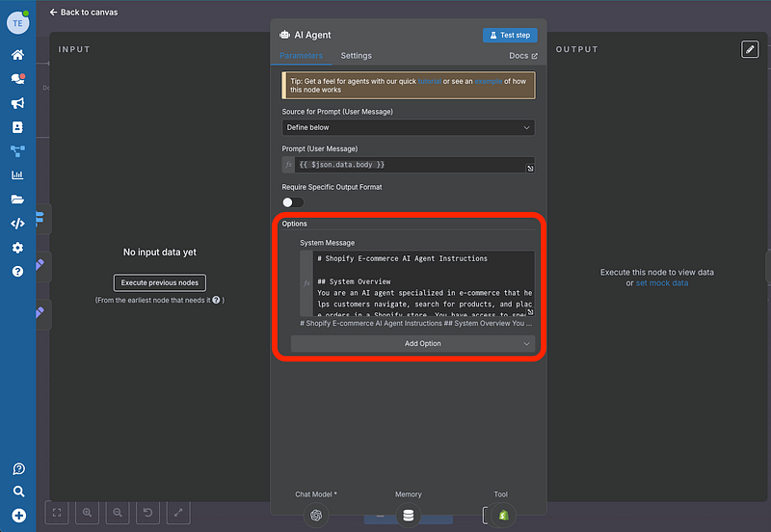Viewport: 771px width, 532px height.
Task: Open the set mock data link
Action: [662, 283]
